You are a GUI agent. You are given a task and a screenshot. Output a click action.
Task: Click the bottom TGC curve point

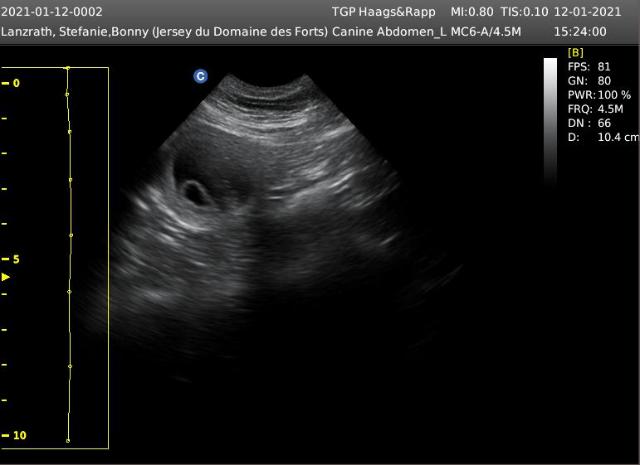coord(68,440)
